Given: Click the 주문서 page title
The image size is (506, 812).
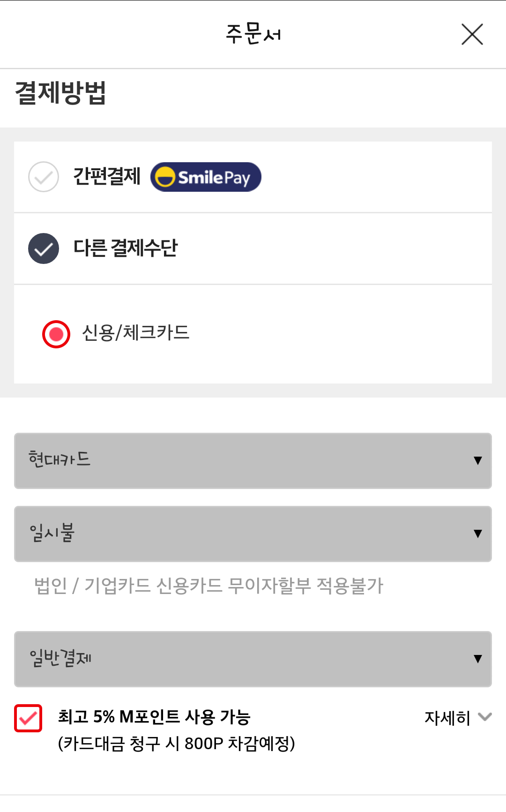Looking at the screenshot, I should pyautogui.click(x=253, y=34).
